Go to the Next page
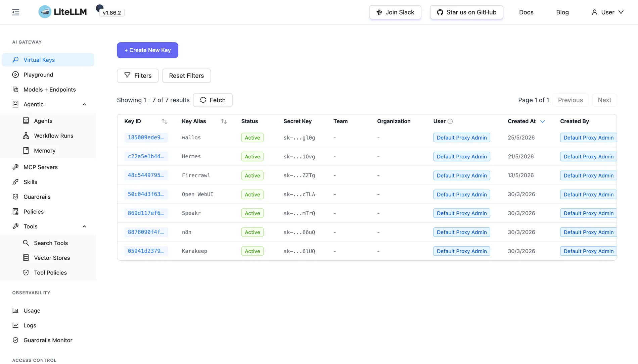 [x=604, y=100]
